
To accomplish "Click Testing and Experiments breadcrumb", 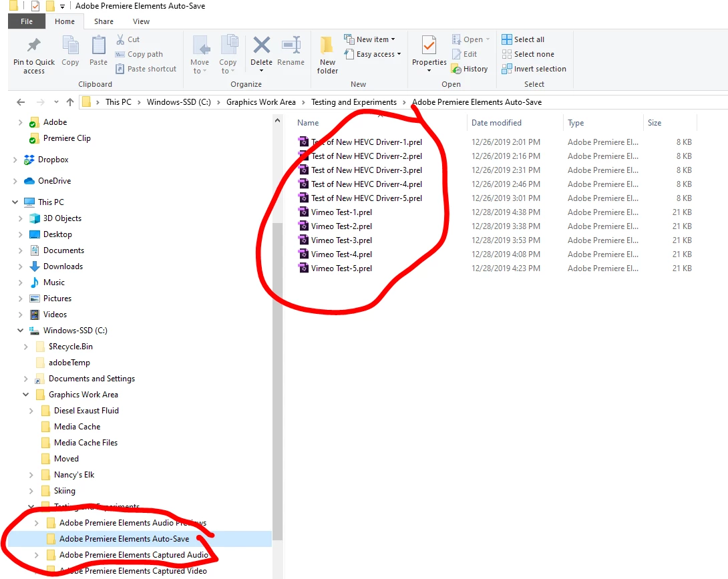I will coord(354,102).
